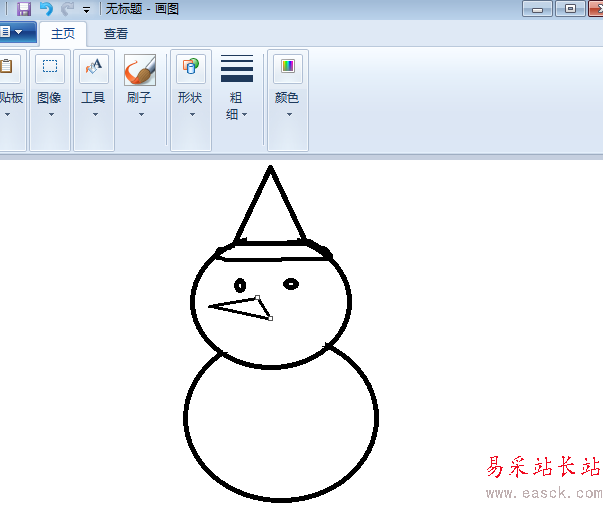Click the 颜色 group label
The image size is (603, 508).
[287, 98]
